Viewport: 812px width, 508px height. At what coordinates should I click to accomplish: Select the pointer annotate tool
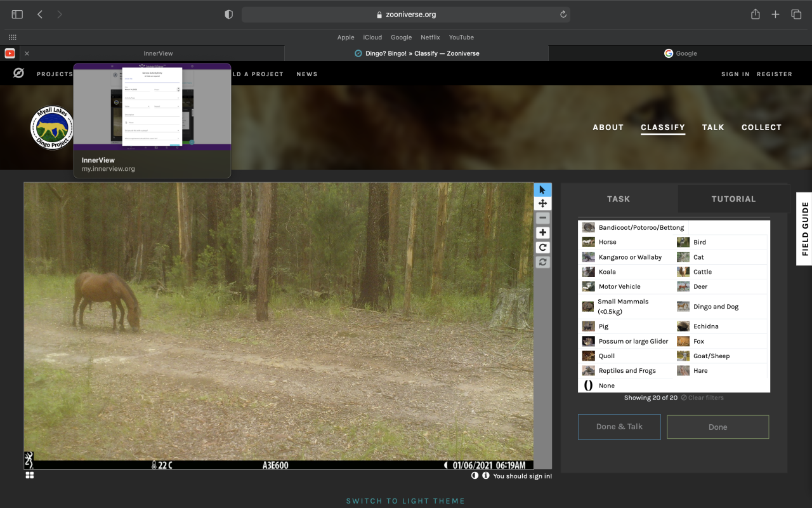pyautogui.click(x=542, y=190)
